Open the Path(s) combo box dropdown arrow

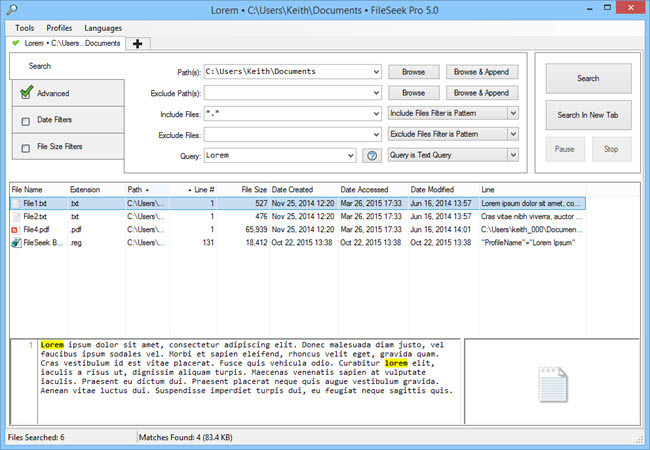[375, 72]
